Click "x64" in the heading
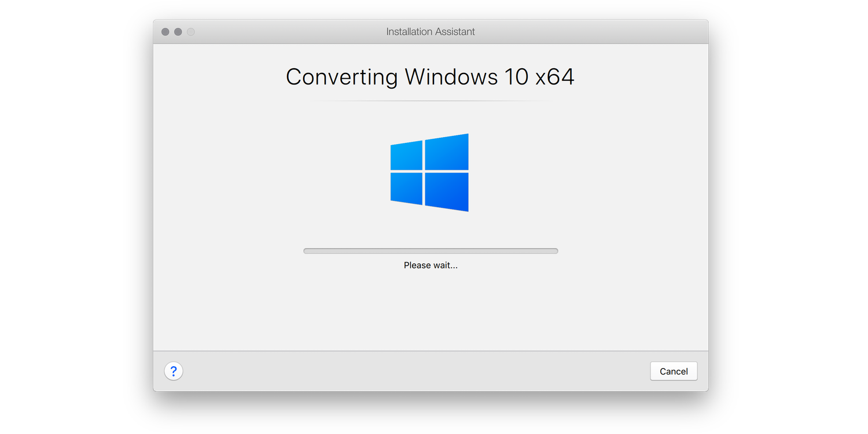 pyautogui.click(x=554, y=77)
